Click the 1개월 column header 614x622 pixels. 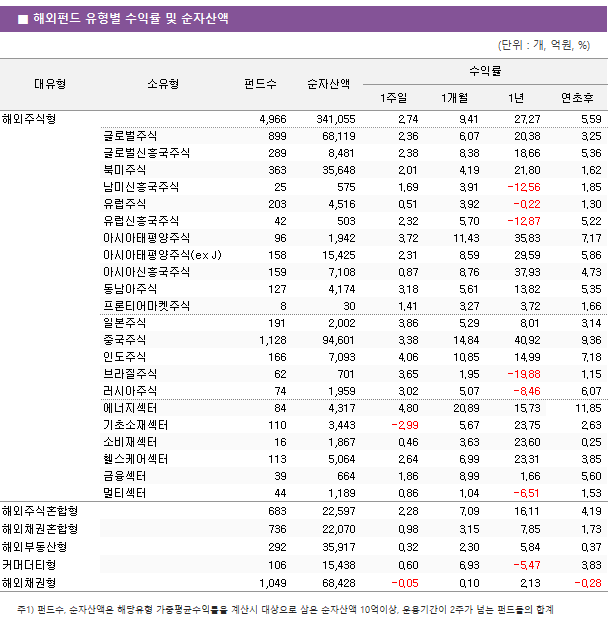point(455,98)
